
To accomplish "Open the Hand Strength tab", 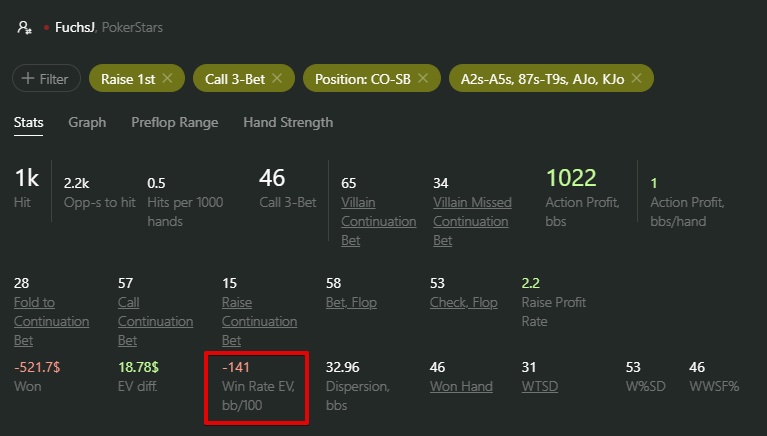I will [x=288, y=122].
